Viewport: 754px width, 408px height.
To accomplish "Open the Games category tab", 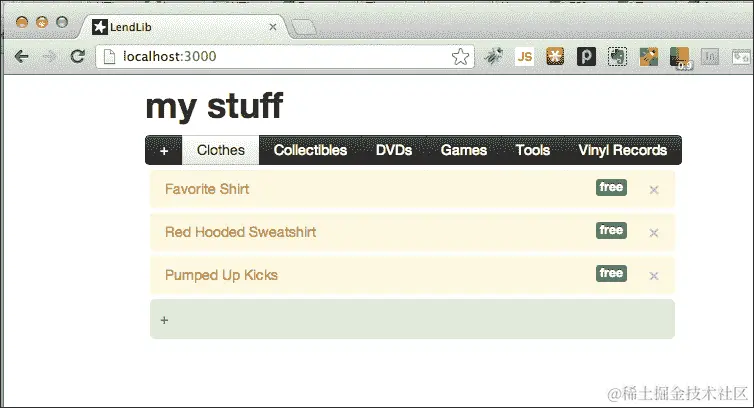I will coord(464,150).
